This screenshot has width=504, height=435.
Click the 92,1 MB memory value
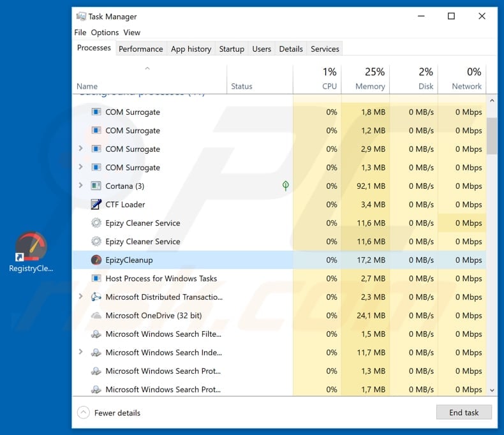pos(371,186)
